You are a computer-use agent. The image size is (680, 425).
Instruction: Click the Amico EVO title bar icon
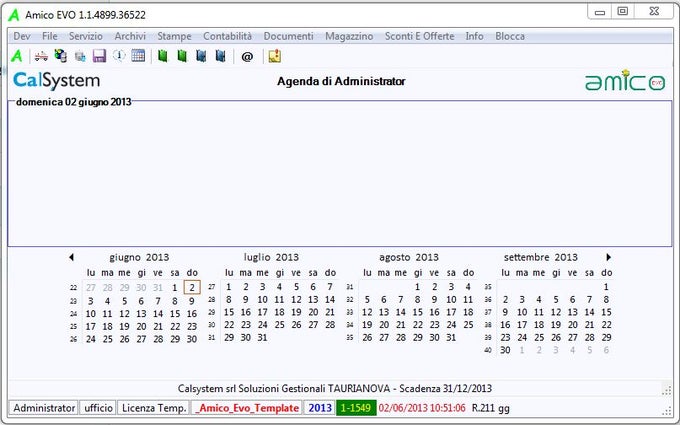point(14,15)
